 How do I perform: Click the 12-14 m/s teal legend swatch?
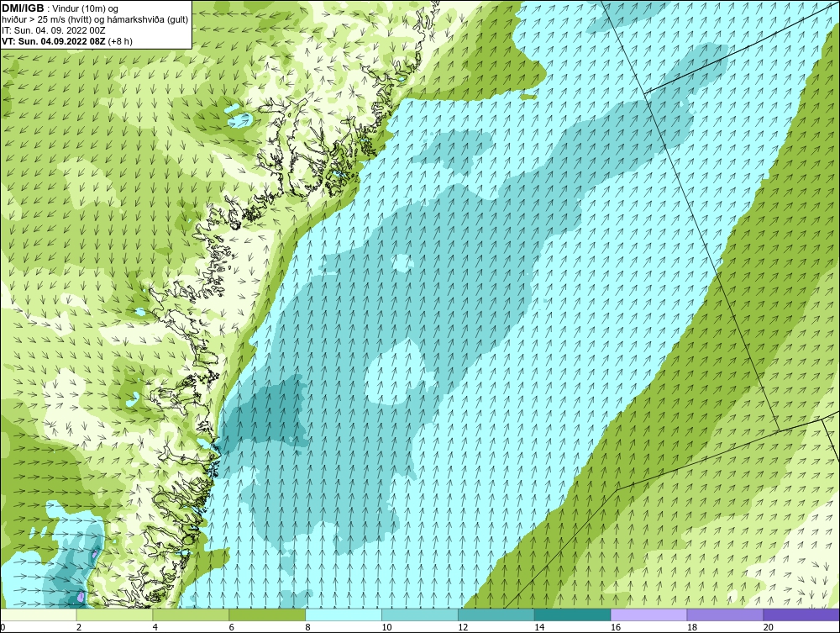pos(496,615)
